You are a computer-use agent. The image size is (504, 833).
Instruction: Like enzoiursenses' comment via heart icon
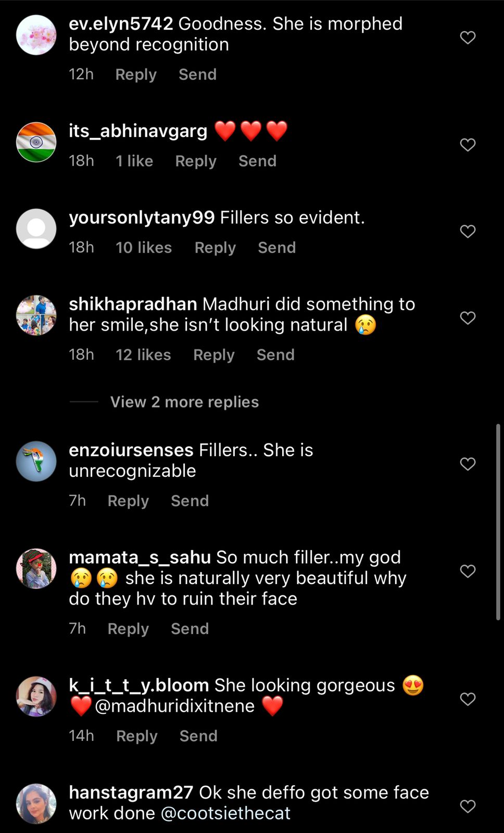pos(468,464)
